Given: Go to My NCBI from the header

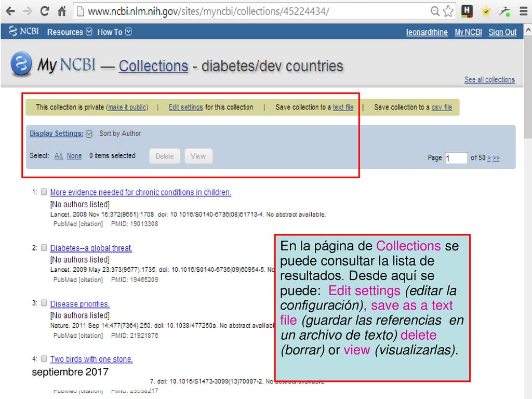Looking at the screenshot, I should coord(468,32).
